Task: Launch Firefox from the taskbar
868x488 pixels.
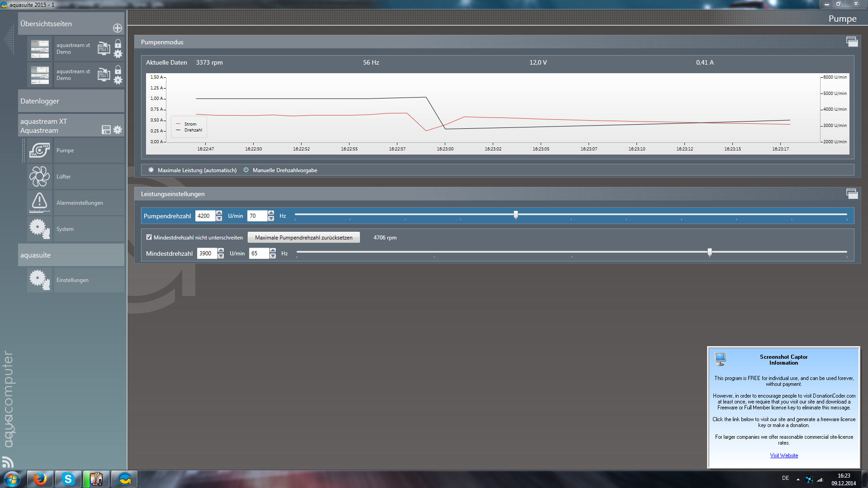Action: (40, 479)
